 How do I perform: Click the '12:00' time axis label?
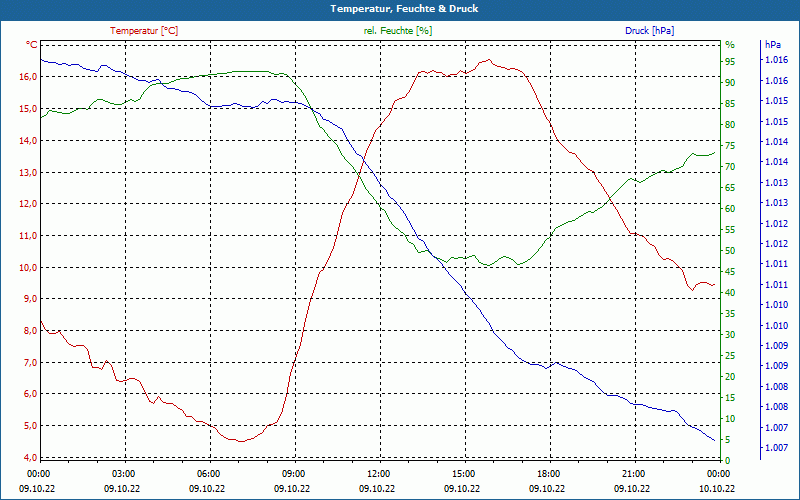(x=378, y=474)
